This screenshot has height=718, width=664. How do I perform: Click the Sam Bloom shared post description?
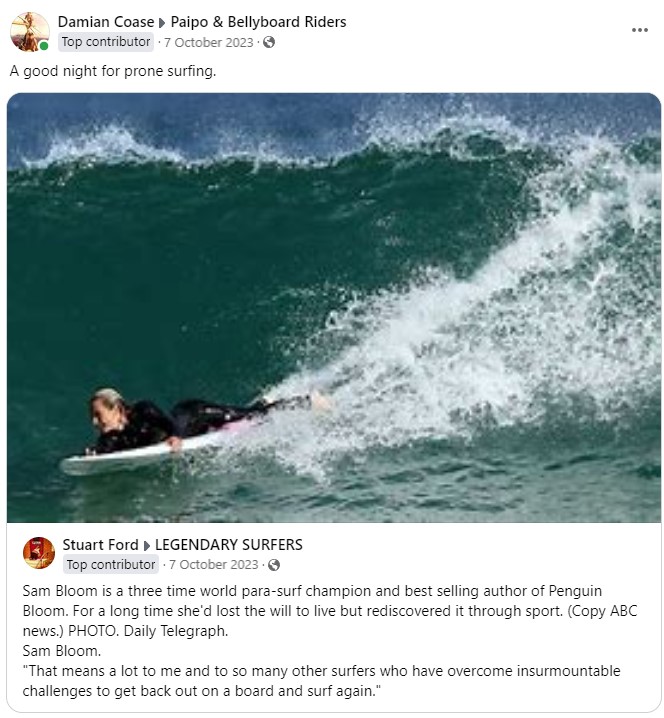330,641
